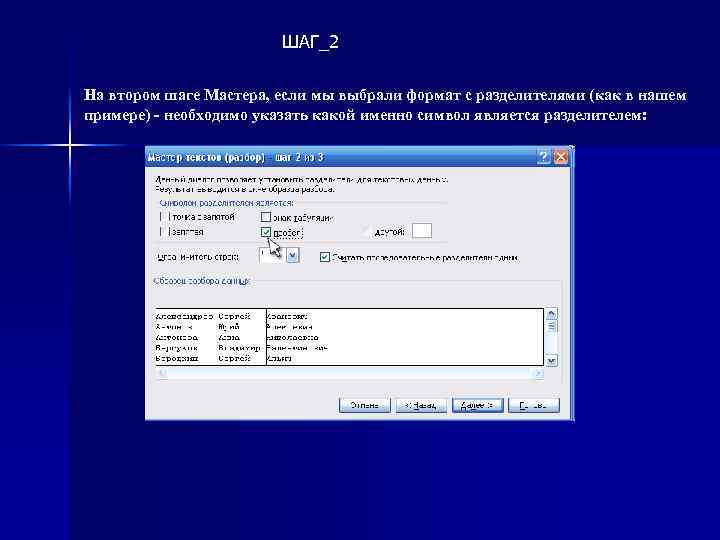Viewport: 720px width, 540px height.
Task: Click preview vertical scrollbar down arrow
Action: (x=551, y=360)
